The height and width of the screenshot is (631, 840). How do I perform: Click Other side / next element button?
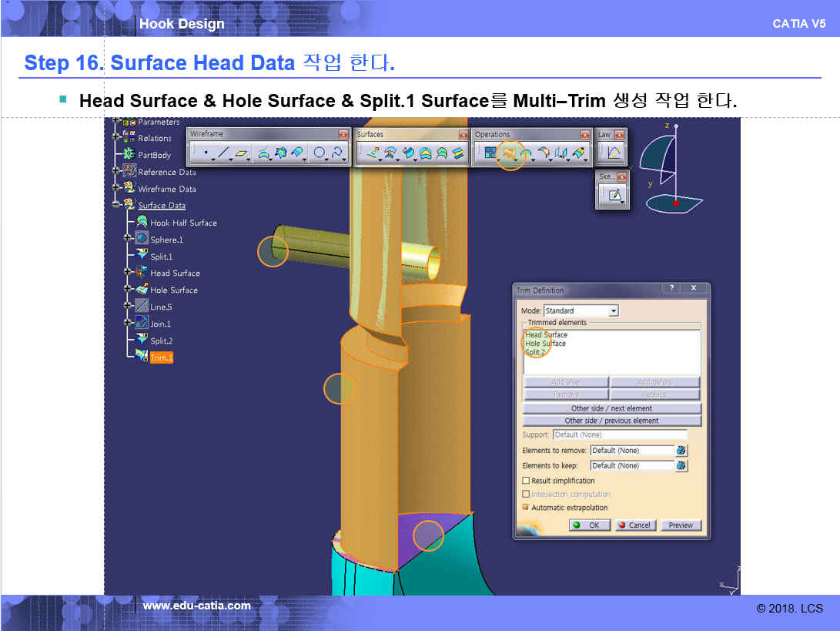click(611, 408)
